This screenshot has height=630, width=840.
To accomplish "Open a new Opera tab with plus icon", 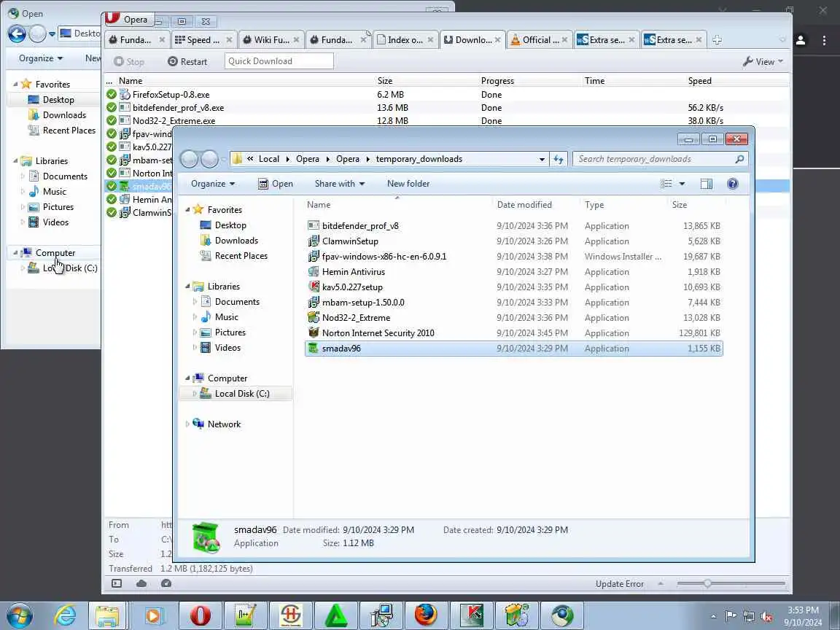I will coord(717,39).
